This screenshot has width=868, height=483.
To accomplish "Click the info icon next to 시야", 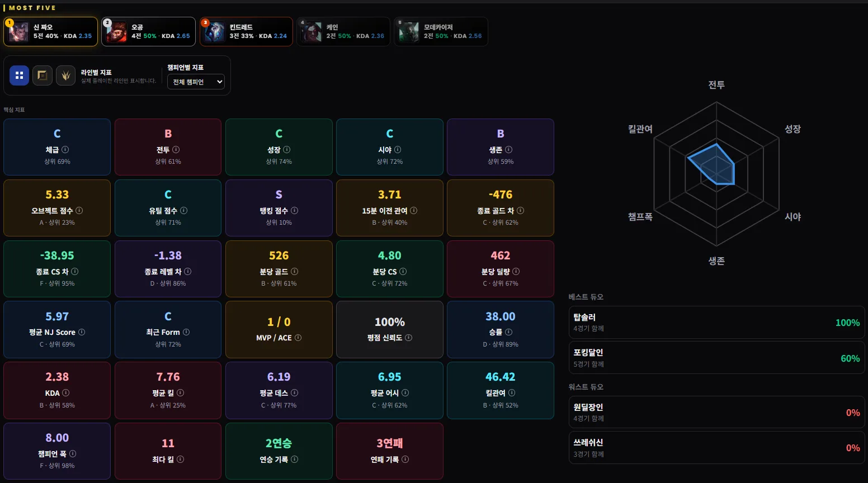I will pyautogui.click(x=398, y=150).
